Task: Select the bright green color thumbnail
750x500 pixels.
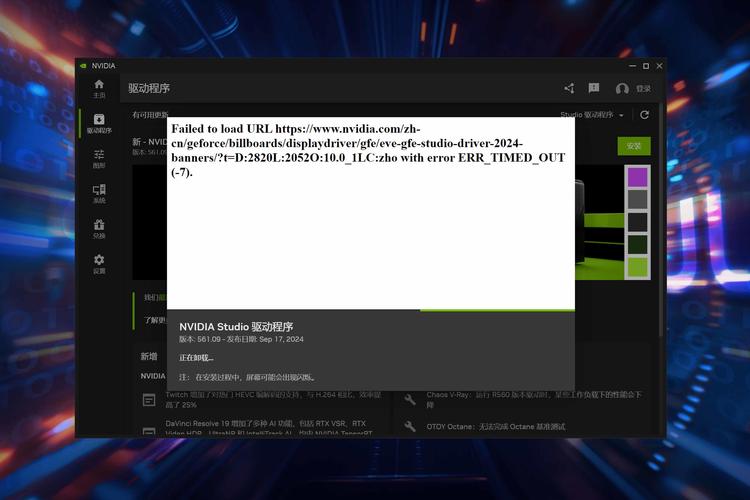Action: 637,267
